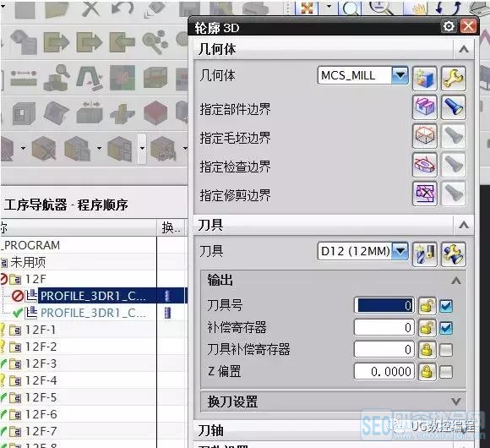Click the flashlight next to 指定部件边界
490x448 pixels.
[454, 107]
